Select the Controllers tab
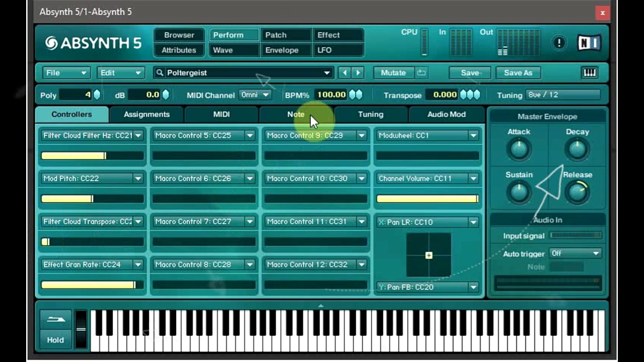644x362 pixels. [71, 114]
